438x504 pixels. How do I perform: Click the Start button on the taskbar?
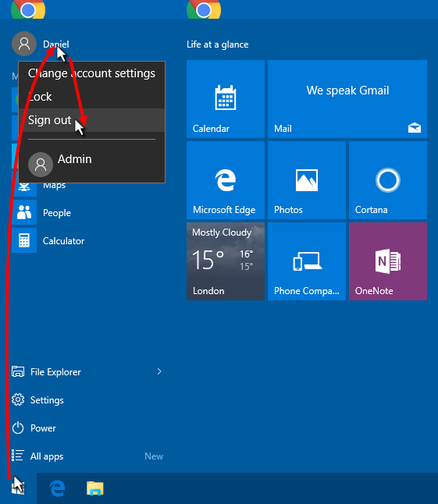[x=18, y=488]
